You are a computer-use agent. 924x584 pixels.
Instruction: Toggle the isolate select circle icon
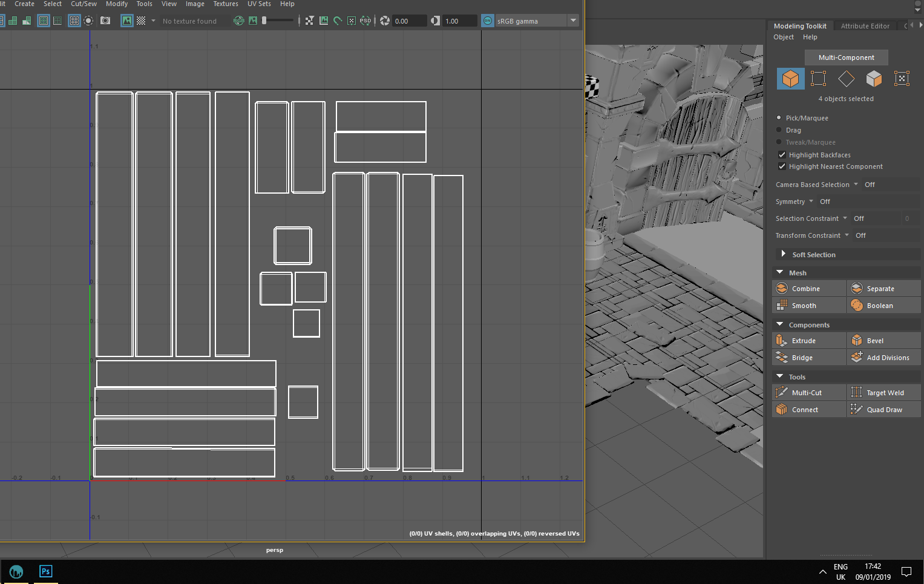[x=88, y=21]
